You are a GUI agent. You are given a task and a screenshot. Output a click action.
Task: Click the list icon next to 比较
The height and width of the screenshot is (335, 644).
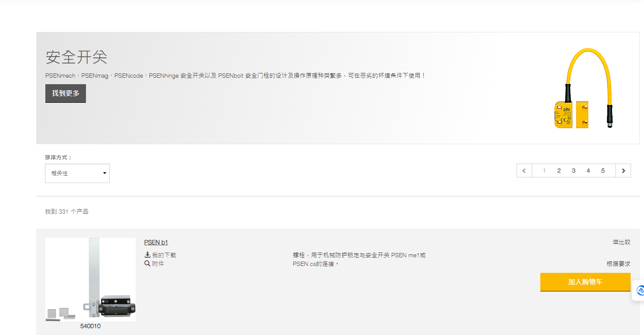pos(615,242)
